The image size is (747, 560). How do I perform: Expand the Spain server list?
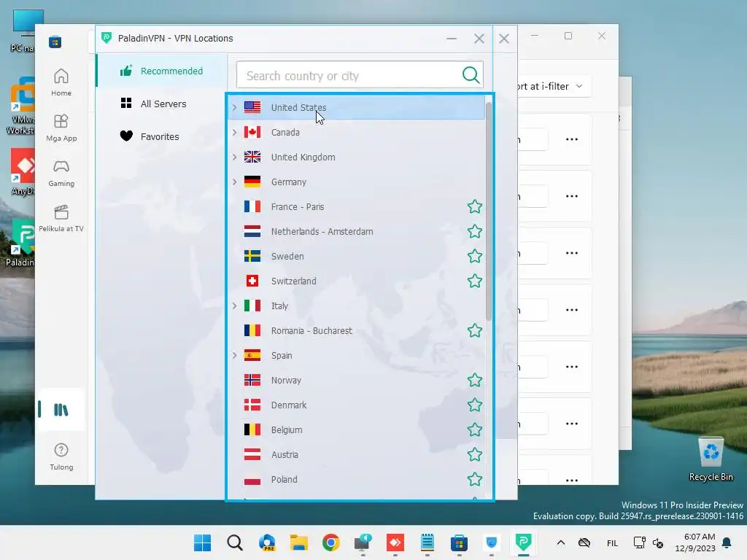coord(234,355)
